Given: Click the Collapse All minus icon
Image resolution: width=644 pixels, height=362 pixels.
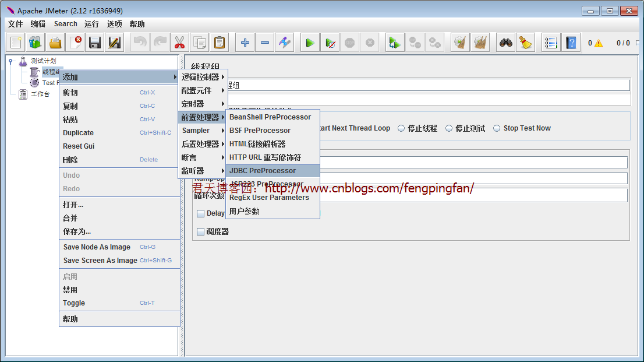Looking at the screenshot, I should click(265, 43).
